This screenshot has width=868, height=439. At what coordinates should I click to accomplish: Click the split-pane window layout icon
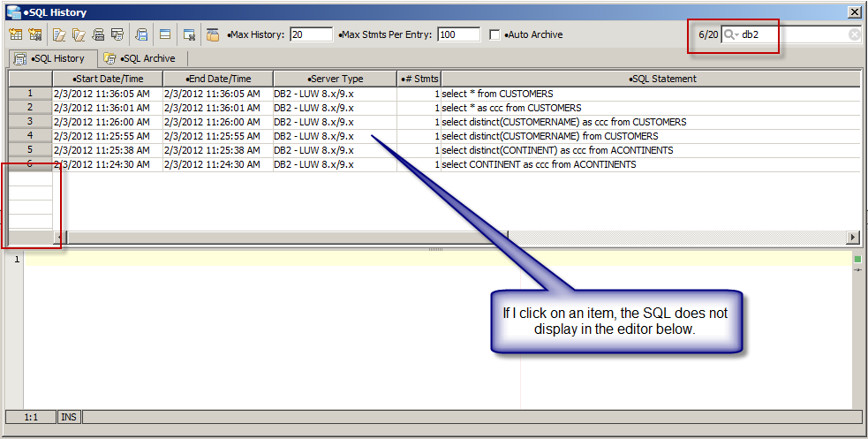(x=165, y=34)
